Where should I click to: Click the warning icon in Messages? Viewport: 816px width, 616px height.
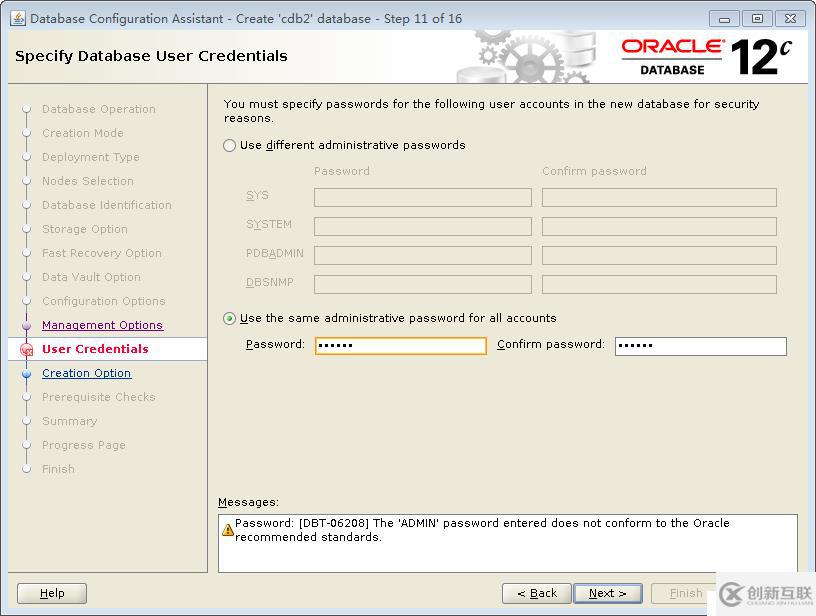coord(228,530)
